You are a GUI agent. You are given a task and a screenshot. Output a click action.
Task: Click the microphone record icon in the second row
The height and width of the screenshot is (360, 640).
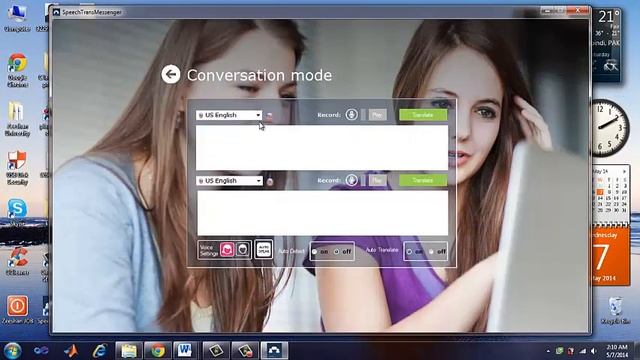pos(351,180)
